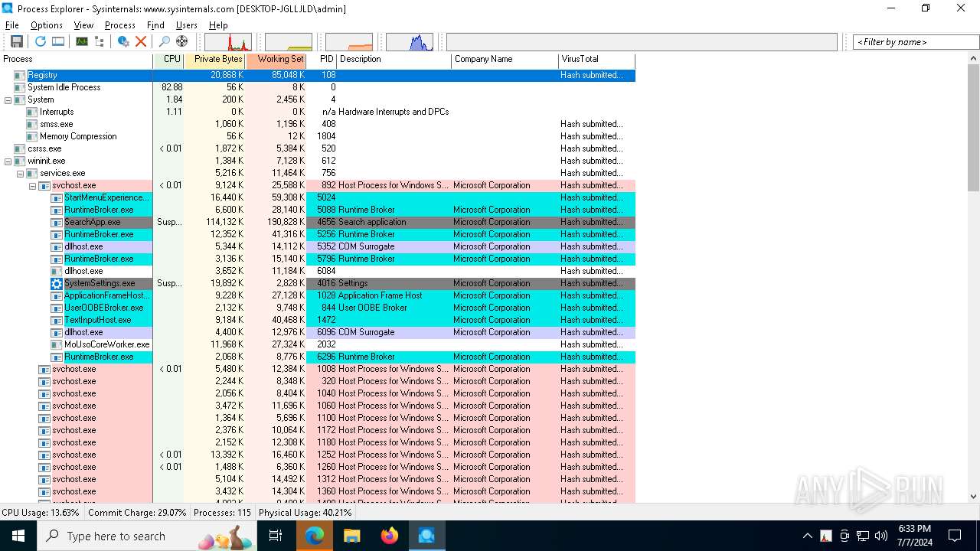Select the MoUsoCoreWorker.exe process row
The width and height of the screenshot is (980, 551).
(318, 344)
